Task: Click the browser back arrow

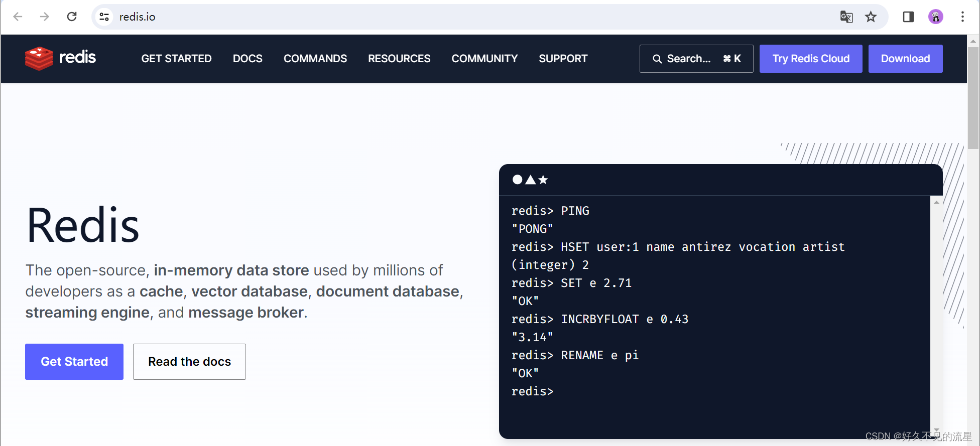Action: (x=18, y=17)
